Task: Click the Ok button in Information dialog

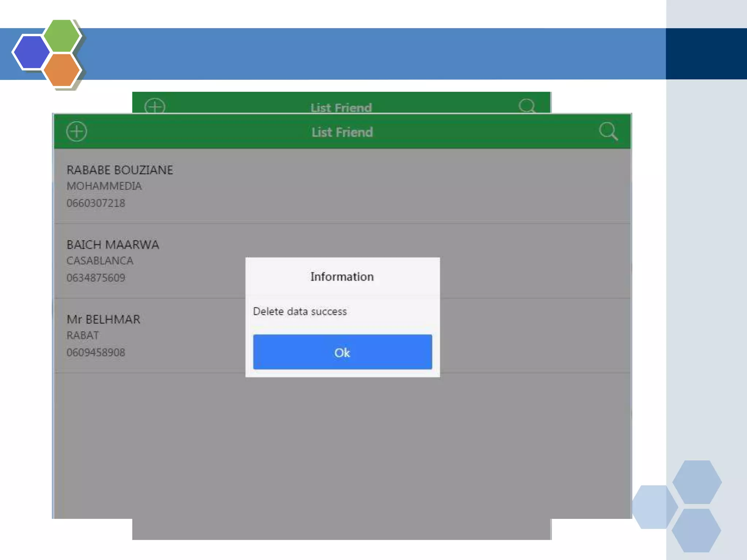Action: tap(342, 352)
